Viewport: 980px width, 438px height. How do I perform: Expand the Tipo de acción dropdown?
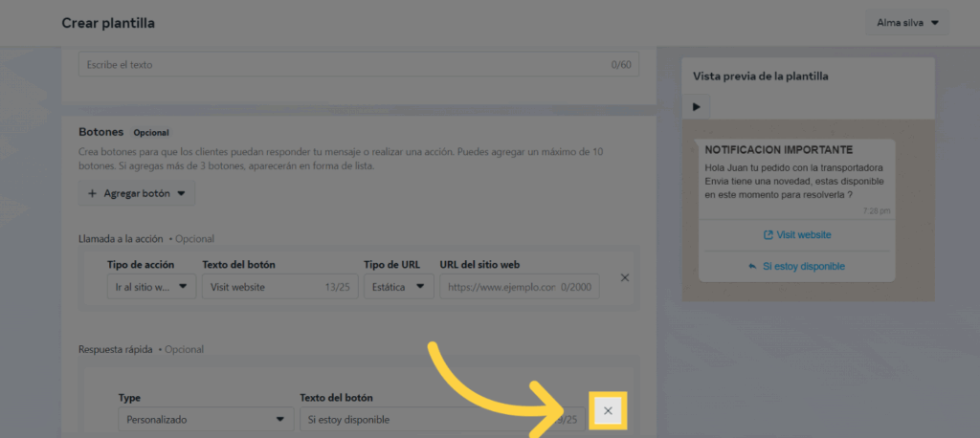point(151,287)
